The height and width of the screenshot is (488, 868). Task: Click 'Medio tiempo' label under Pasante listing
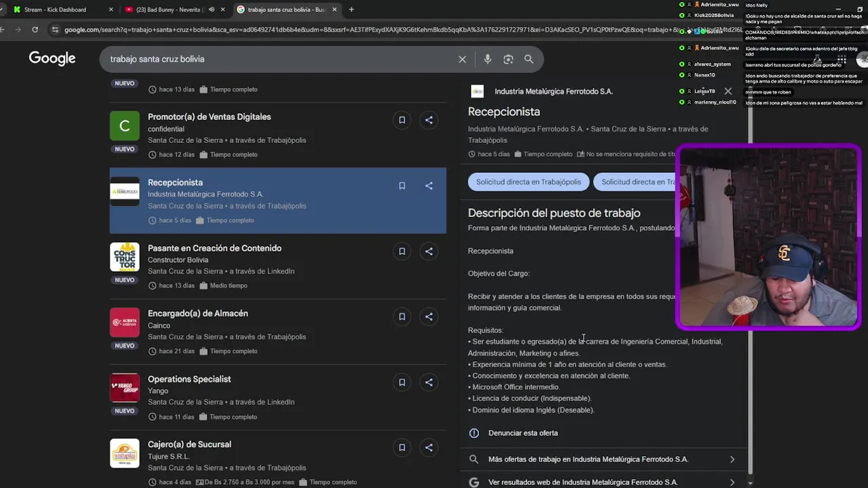229,285
